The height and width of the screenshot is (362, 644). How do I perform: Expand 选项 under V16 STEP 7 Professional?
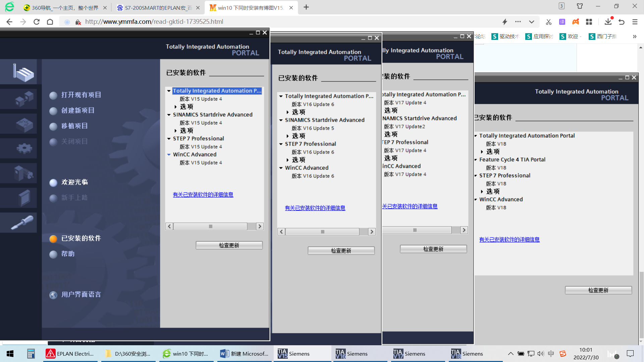[x=287, y=160]
